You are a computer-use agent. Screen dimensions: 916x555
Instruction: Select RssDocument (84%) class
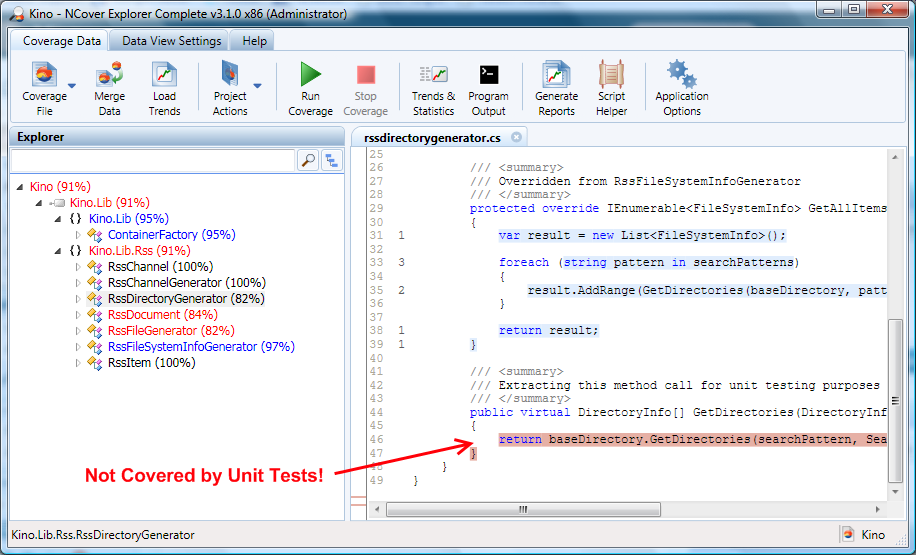163,315
